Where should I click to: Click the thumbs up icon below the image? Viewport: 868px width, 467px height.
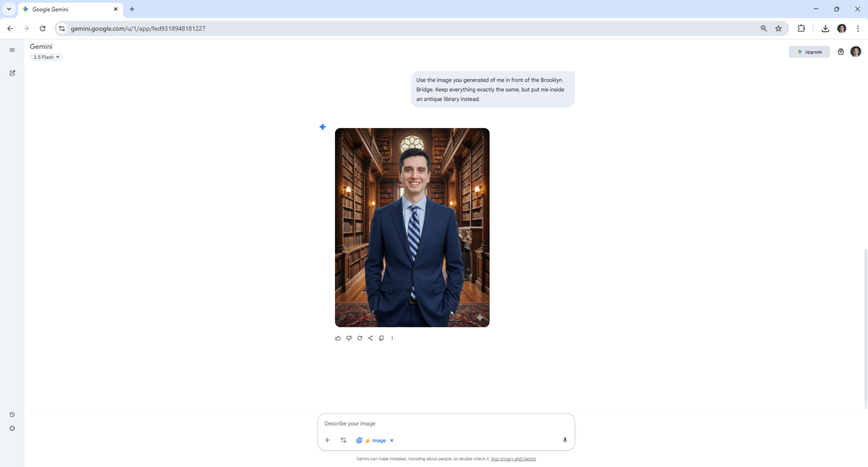pos(338,338)
